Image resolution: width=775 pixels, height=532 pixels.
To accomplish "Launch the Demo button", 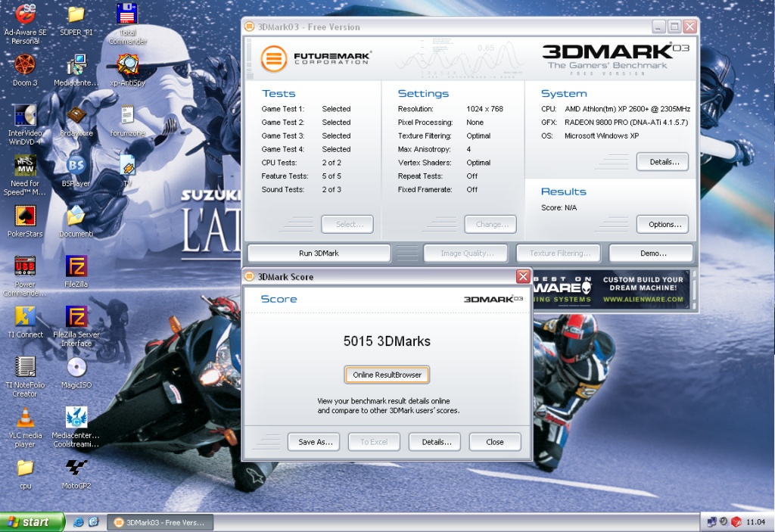I will (650, 254).
